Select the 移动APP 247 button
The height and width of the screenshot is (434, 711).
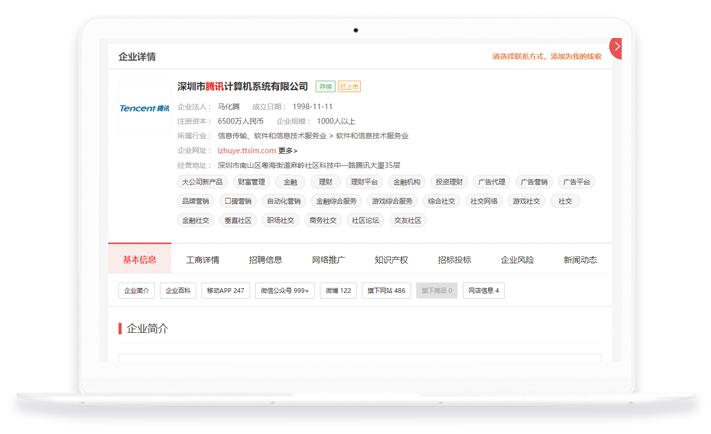tap(224, 291)
